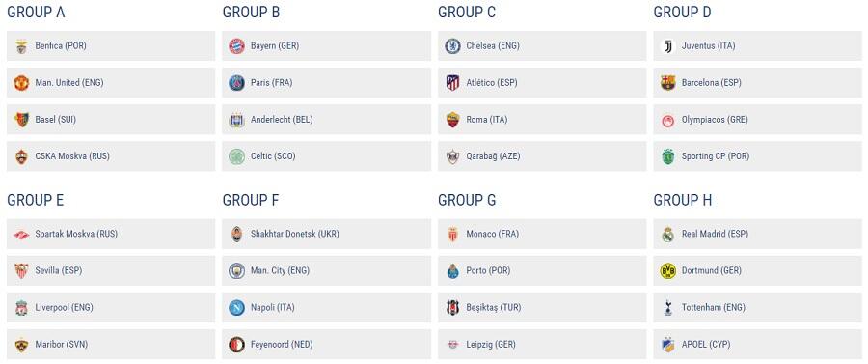Click the GROUP H heading

(x=683, y=200)
